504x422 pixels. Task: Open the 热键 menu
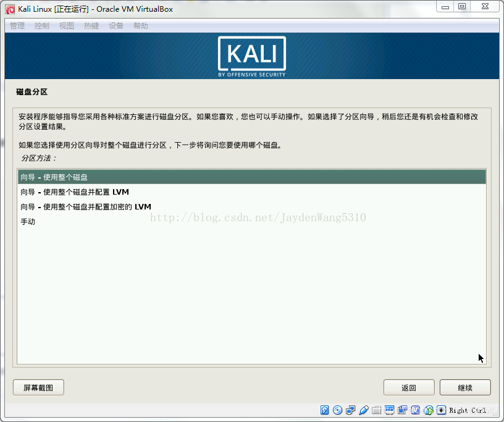pyautogui.click(x=91, y=26)
